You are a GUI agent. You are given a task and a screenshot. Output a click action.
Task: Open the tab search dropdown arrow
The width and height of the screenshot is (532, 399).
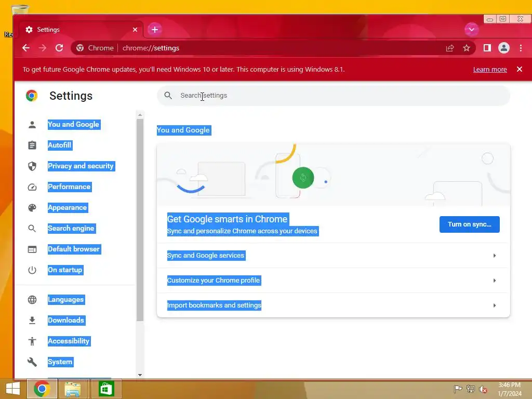pos(471,30)
